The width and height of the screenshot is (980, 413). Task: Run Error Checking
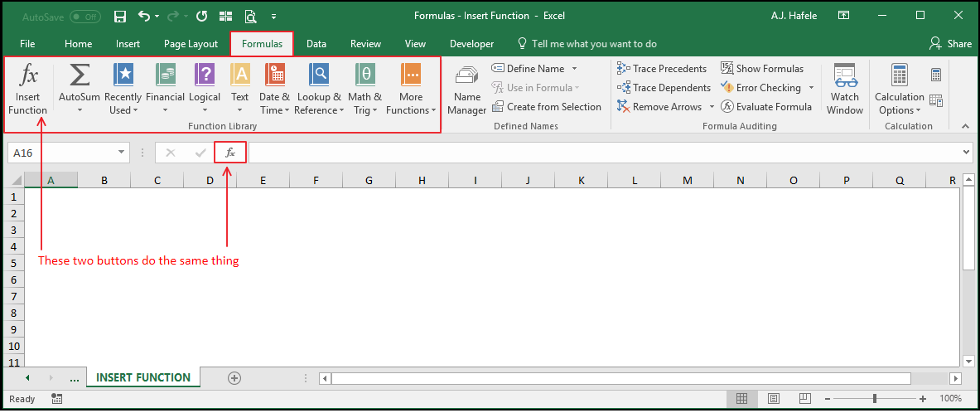coord(760,88)
